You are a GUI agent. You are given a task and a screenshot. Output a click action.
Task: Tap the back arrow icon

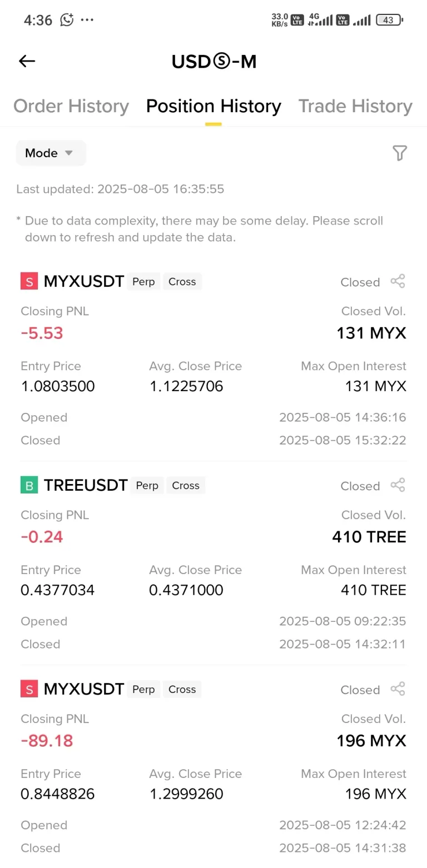27,61
